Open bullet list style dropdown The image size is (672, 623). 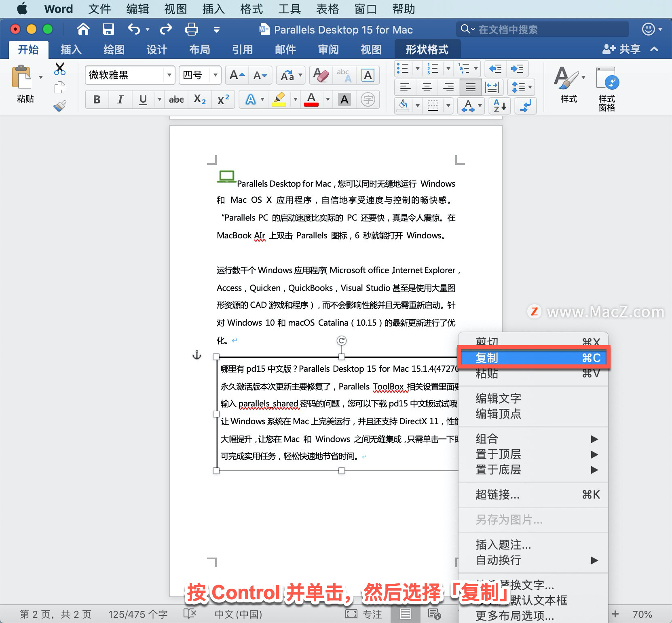[418, 69]
